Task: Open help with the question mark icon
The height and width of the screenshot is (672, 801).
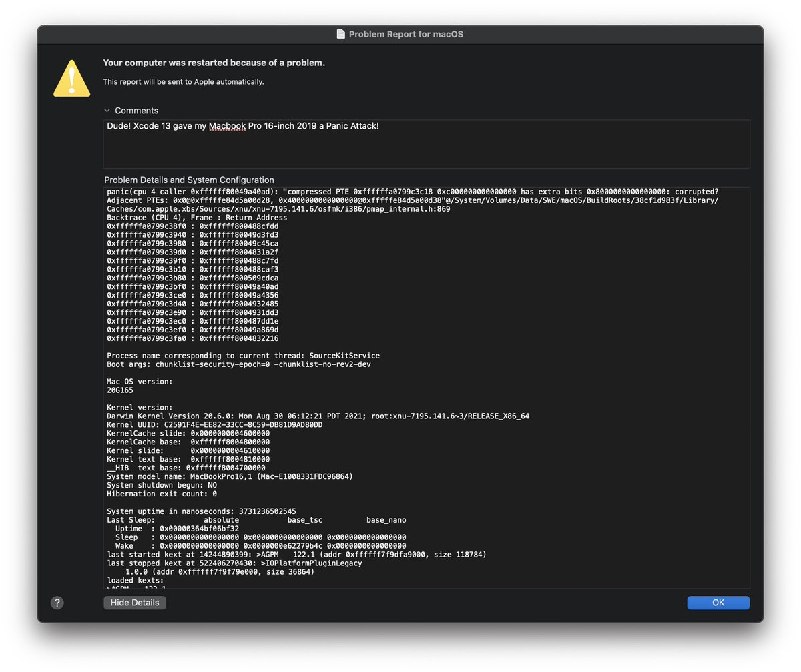Action: 57,603
